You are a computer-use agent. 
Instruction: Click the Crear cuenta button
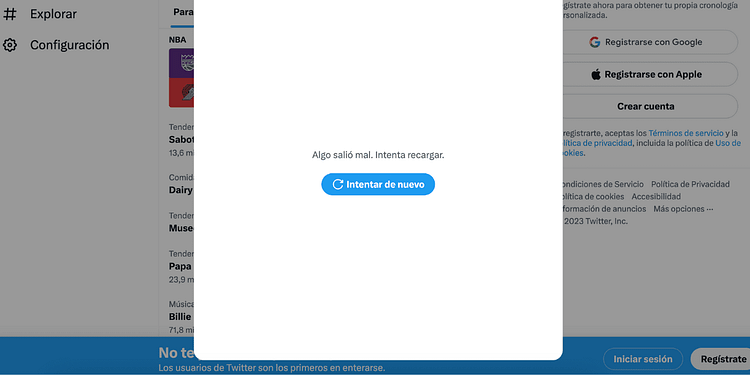click(x=648, y=106)
